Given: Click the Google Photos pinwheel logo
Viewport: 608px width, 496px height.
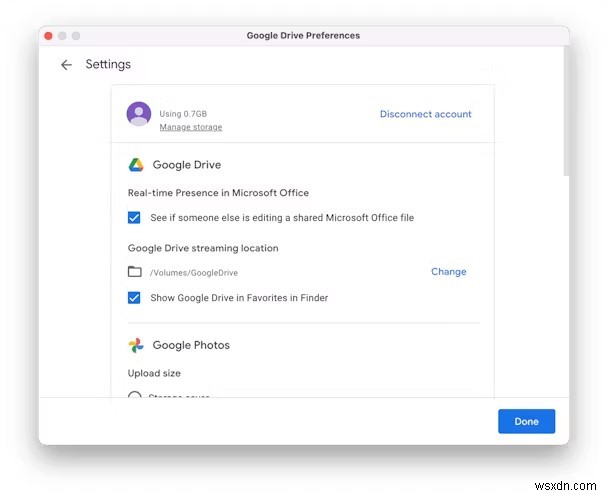Looking at the screenshot, I should (x=136, y=345).
